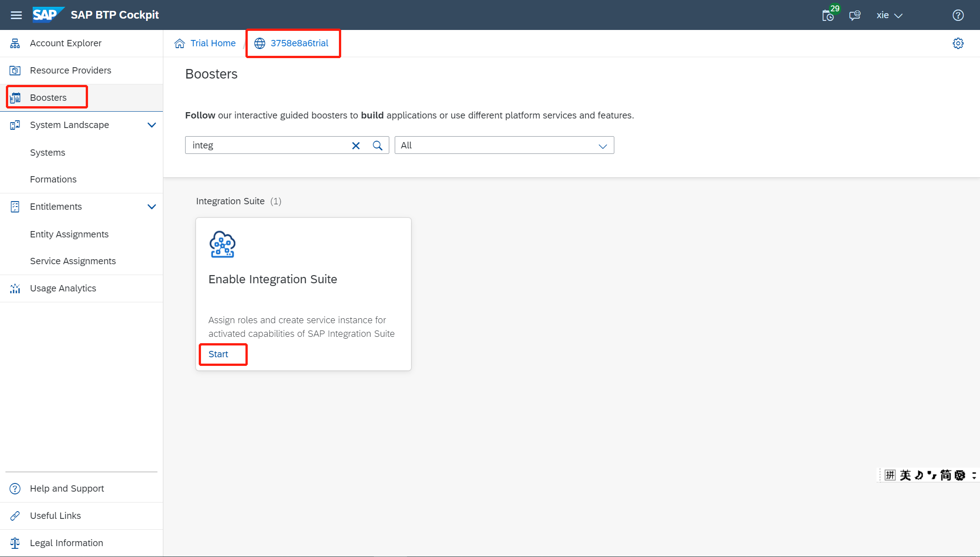This screenshot has width=980, height=557.
Task: Open the Formations page
Action: click(82, 179)
